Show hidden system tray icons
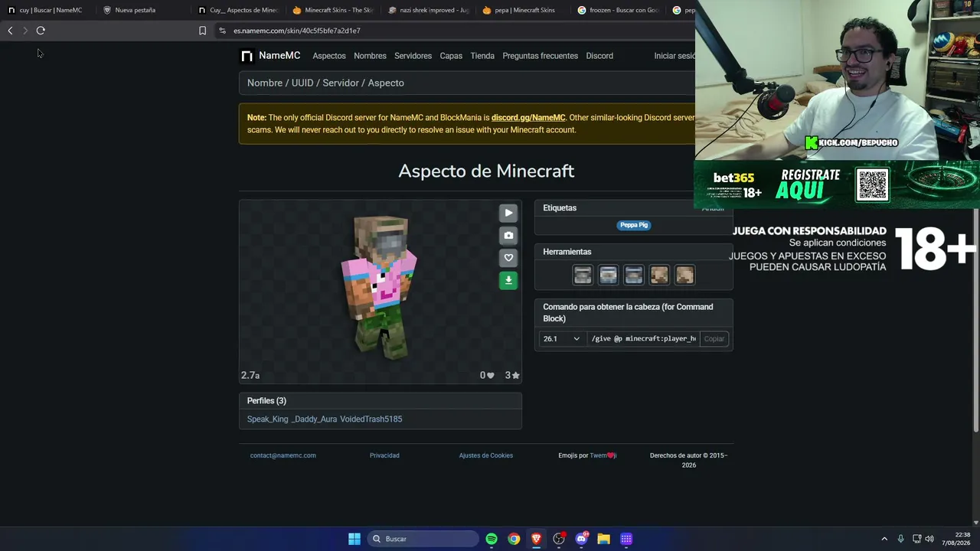Viewport: 980px width, 551px height. click(x=884, y=539)
